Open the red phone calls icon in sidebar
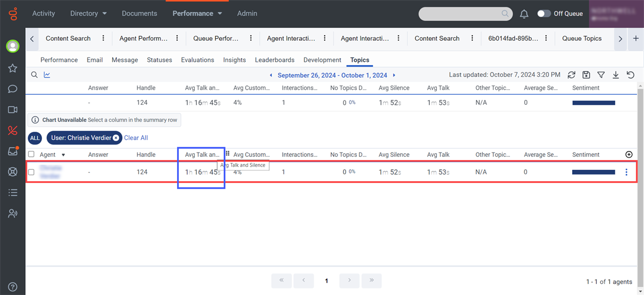644x295 pixels. [13, 130]
